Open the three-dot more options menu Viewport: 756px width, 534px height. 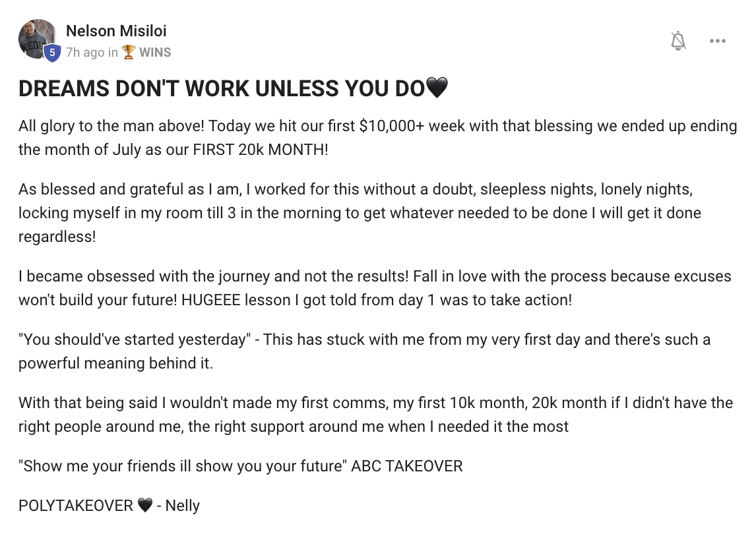click(x=718, y=41)
